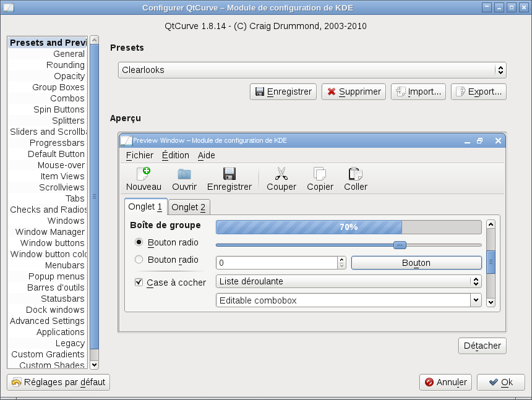The height and width of the screenshot is (400, 532).
Task: Click the 70% progress bar
Action: click(349, 227)
